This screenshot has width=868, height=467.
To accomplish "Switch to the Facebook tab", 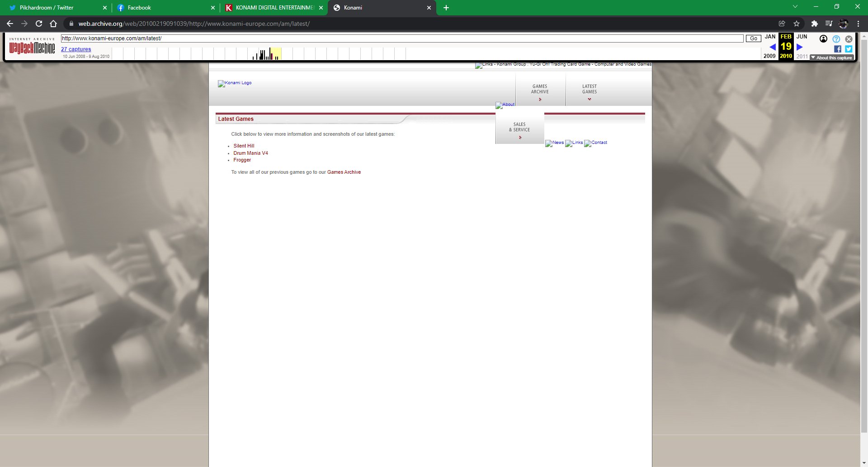I will coord(139,8).
